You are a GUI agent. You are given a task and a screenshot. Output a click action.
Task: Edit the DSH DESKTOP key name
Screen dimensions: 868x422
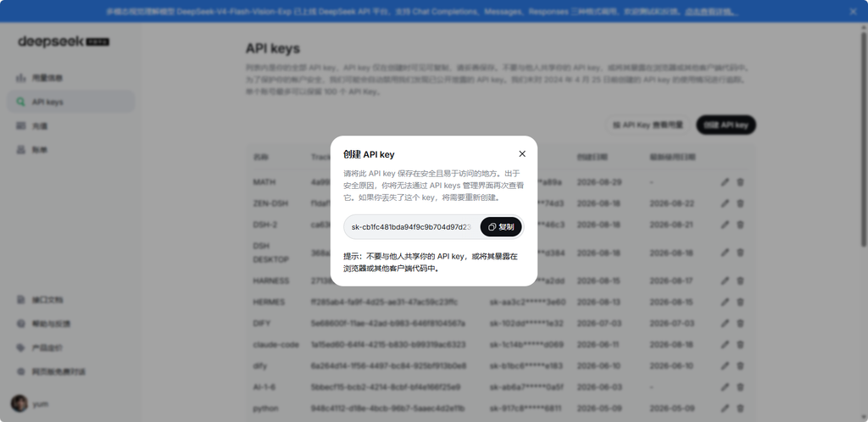point(725,253)
